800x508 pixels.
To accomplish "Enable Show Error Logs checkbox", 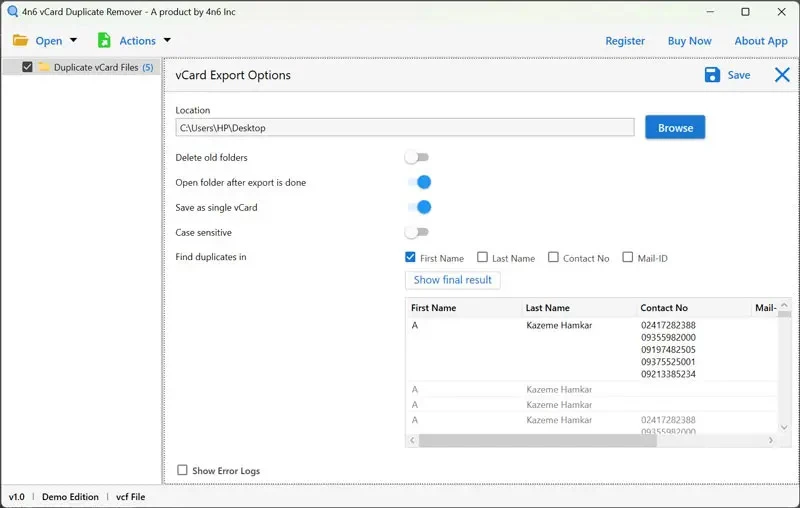I will 182,470.
